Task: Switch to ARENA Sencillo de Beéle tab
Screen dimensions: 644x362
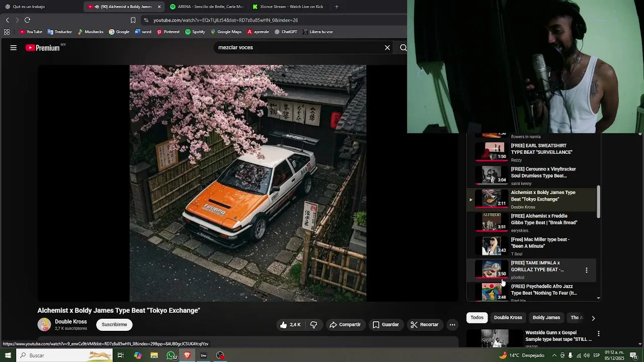Action: pyautogui.click(x=206, y=7)
